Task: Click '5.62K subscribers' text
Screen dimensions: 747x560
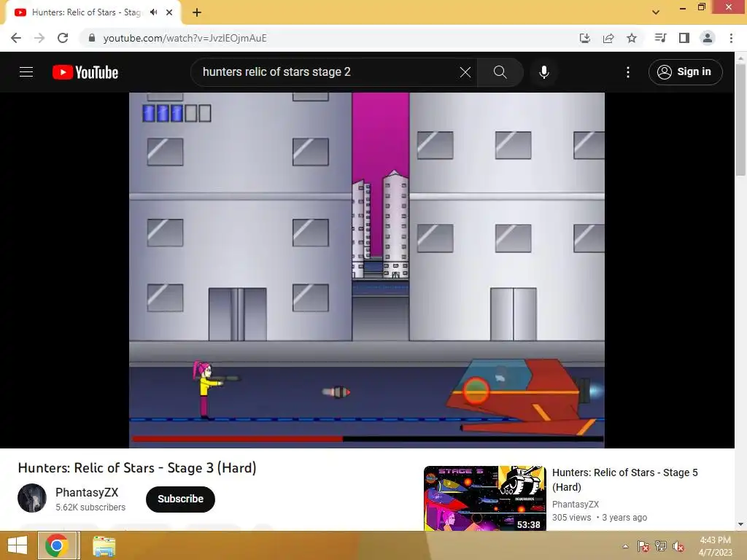Action: [90, 507]
